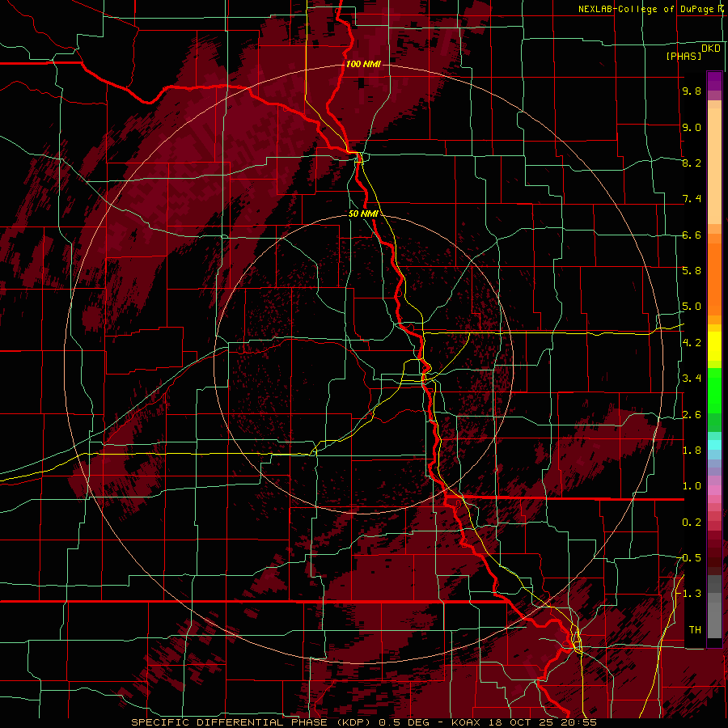
Task: Click the 9.8 scale value
Action: 692,91
